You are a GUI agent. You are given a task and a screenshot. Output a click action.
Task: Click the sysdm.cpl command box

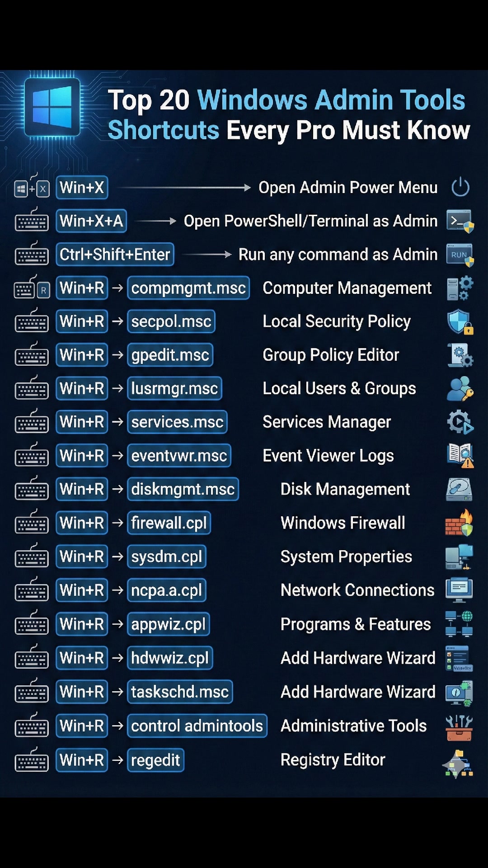pos(167,557)
